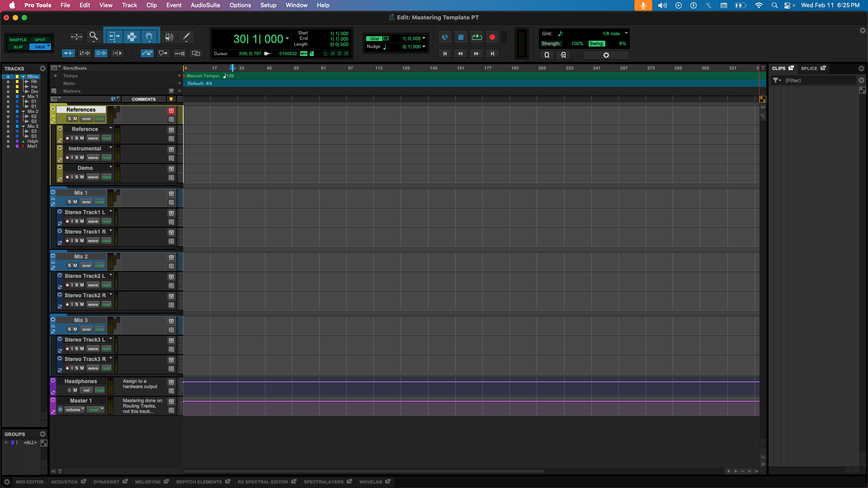Enable Shuffle edit mode
868x488 pixels.
(18, 40)
